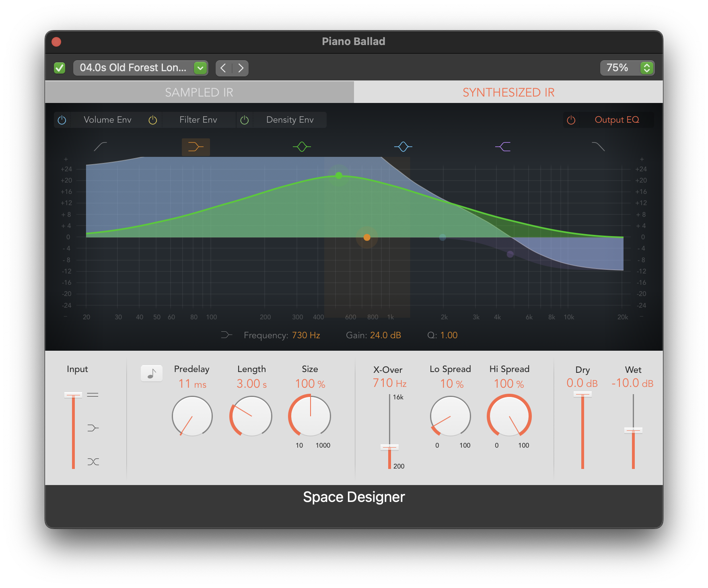This screenshot has height=588, width=708.
Task: Select the purple high shelf band icon
Action: point(503,147)
